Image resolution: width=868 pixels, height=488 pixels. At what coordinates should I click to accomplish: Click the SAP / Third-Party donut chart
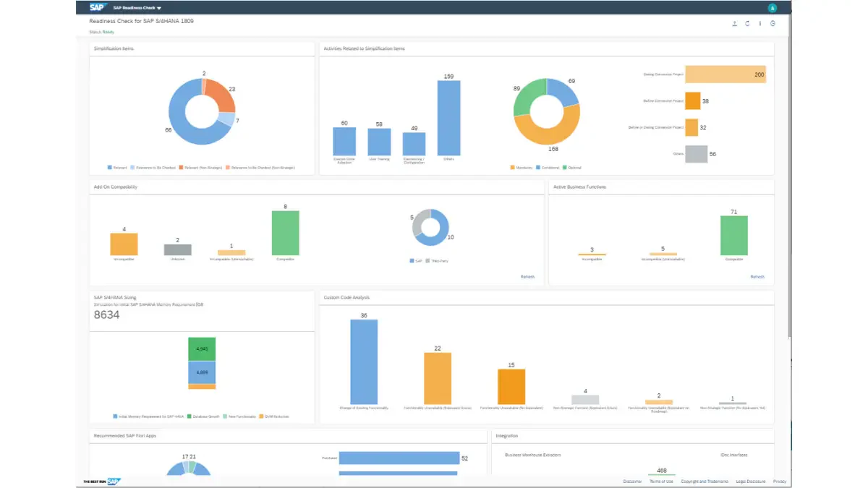pyautogui.click(x=432, y=228)
